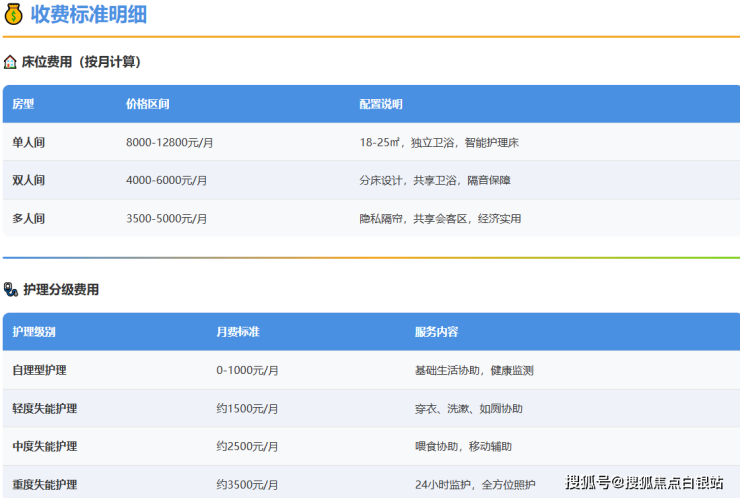Click the 护理分级费用 section title
The width and height of the screenshot is (740, 498).
coord(61,289)
